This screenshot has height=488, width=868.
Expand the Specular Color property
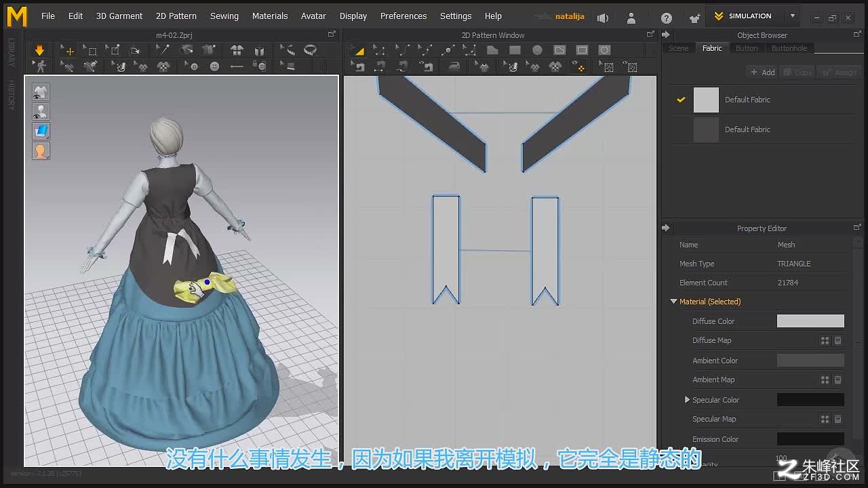click(687, 400)
